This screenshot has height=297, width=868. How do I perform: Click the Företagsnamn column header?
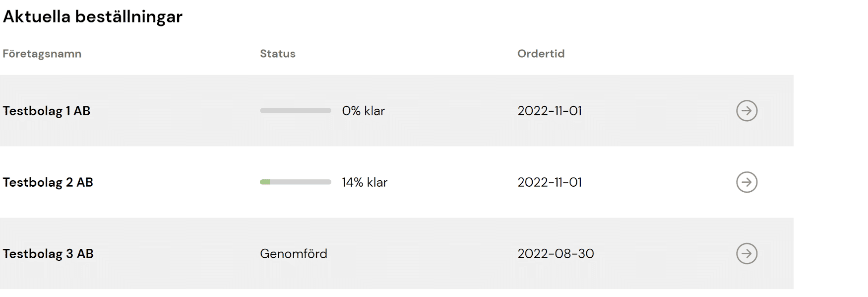42,54
